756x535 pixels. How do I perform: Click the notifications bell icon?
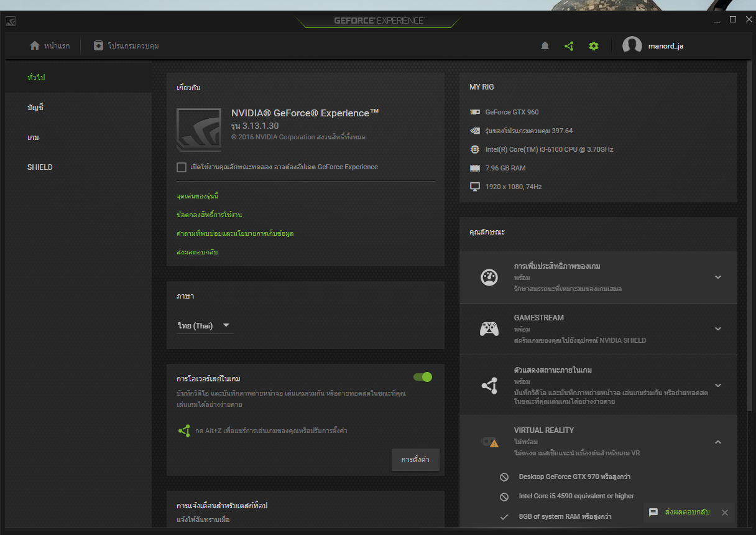tap(545, 46)
